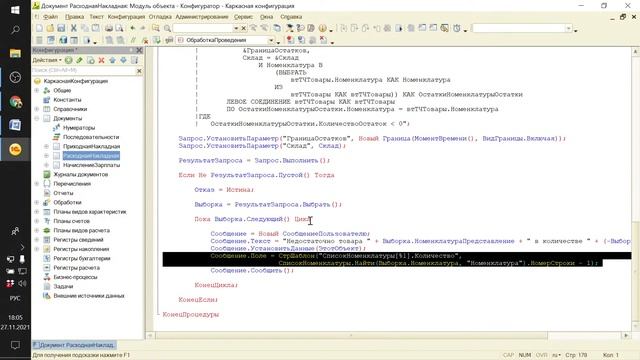
Task: Print using the printer icon
Action: point(109,28)
